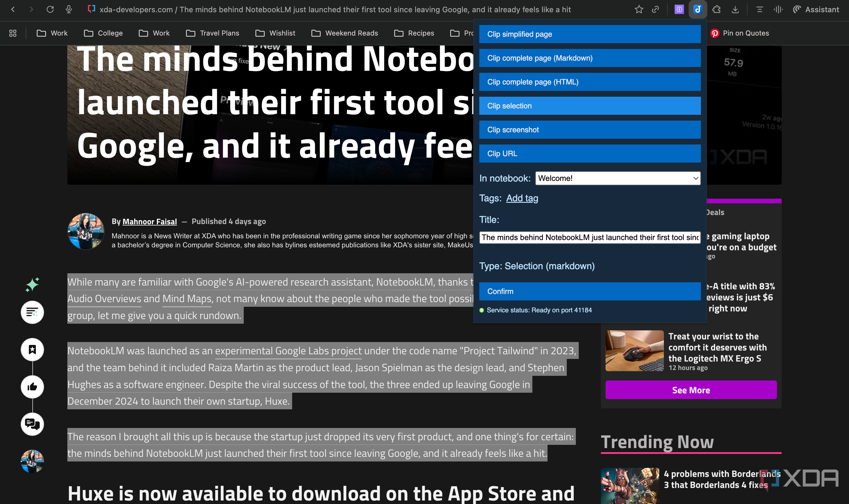Bookmark this page with the star icon
This screenshot has width=849, height=504.
[x=639, y=10]
